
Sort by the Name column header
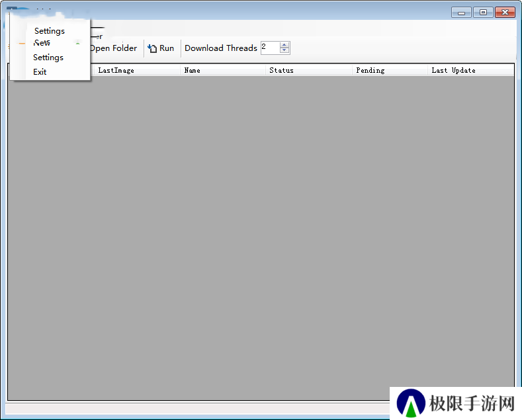tap(223, 70)
